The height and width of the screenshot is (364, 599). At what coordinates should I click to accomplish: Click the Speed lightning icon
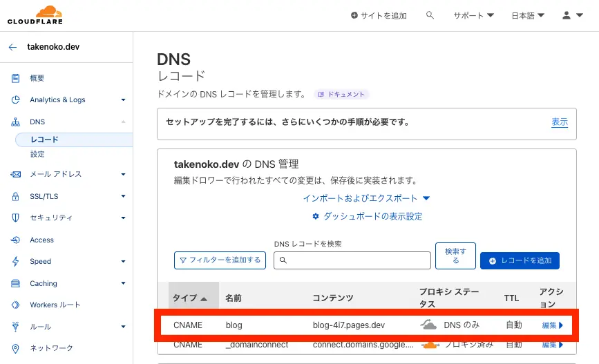[x=15, y=261]
